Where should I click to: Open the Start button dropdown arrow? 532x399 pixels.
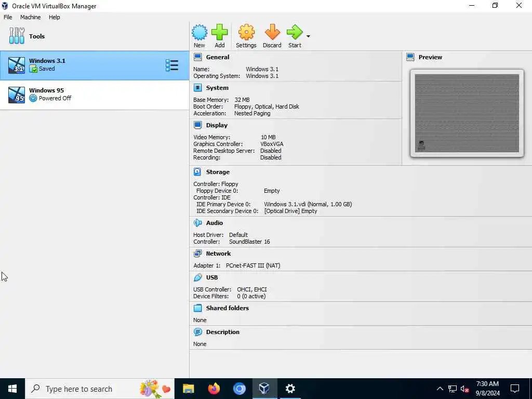[308, 36]
